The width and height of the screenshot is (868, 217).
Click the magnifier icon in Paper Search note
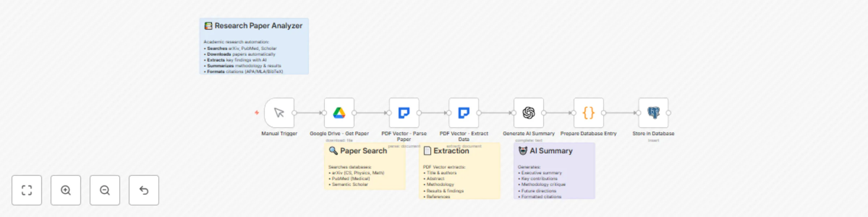(333, 150)
